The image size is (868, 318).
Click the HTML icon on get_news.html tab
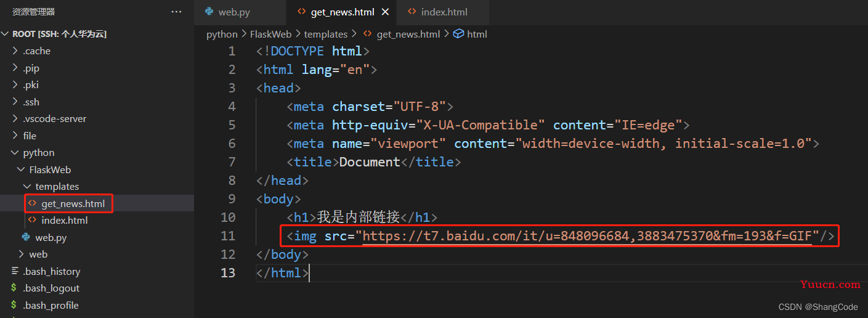[x=301, y=12]
